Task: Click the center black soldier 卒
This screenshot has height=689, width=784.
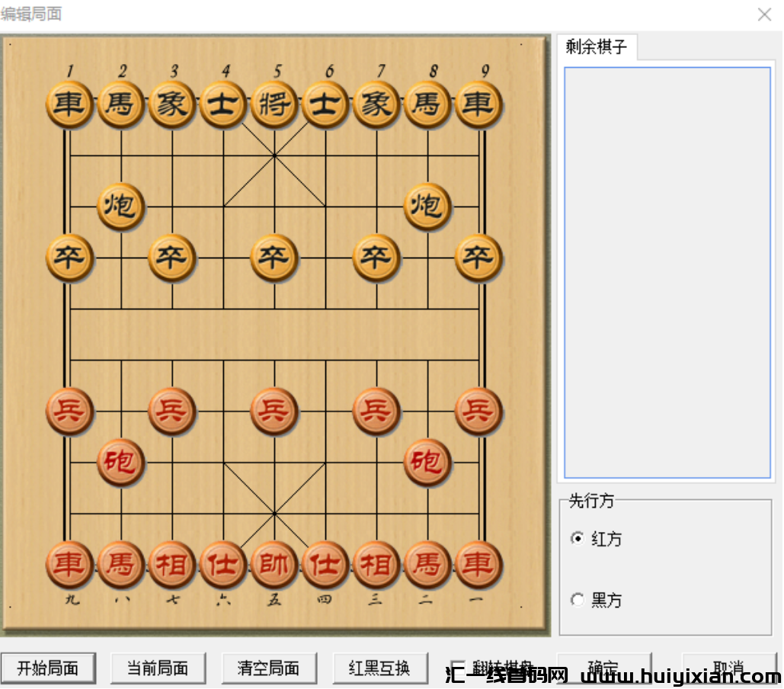Action: click(x=274, y=258)
